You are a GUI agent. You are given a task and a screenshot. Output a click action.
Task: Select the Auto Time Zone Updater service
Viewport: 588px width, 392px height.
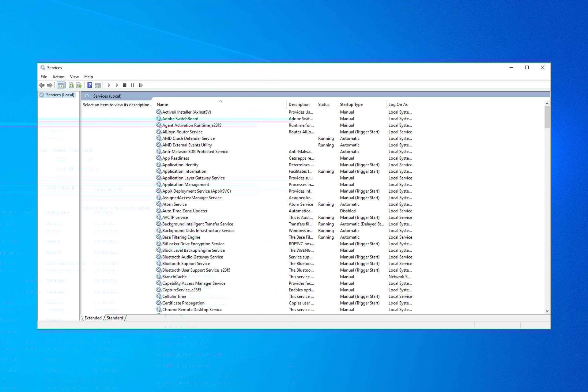(x=185, y=211)
